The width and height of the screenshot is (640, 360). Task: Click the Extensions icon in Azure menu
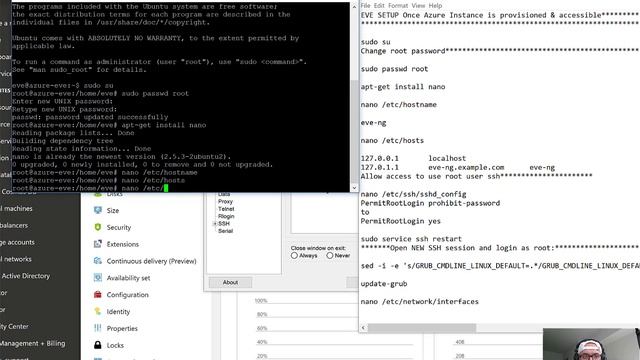(x=98, y=244)
